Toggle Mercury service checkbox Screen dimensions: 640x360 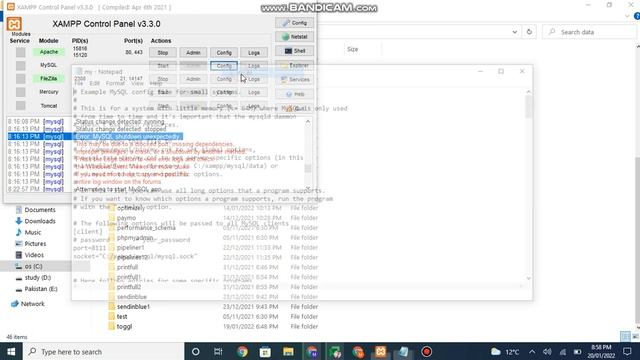point(20,92)
